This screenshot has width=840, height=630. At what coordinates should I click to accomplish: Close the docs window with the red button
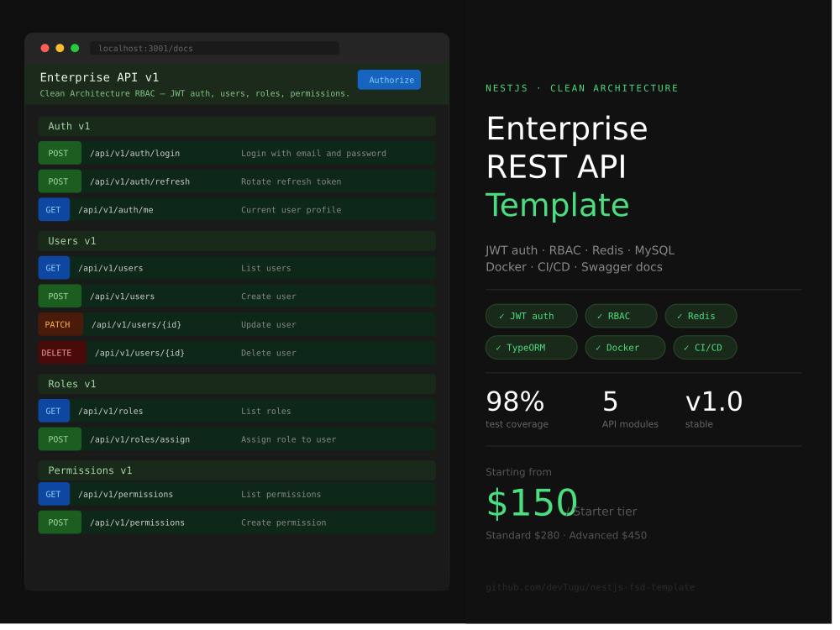[45, 49]
